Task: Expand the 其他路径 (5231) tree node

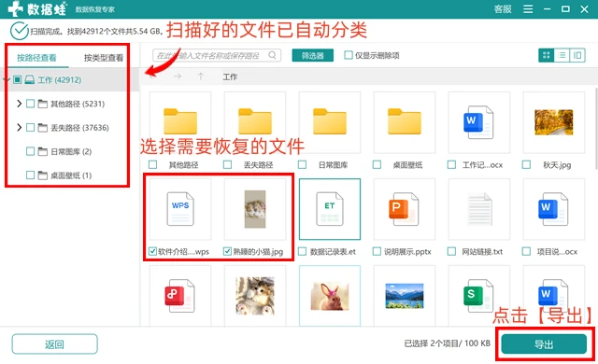Action: click(x=19, y=104)
